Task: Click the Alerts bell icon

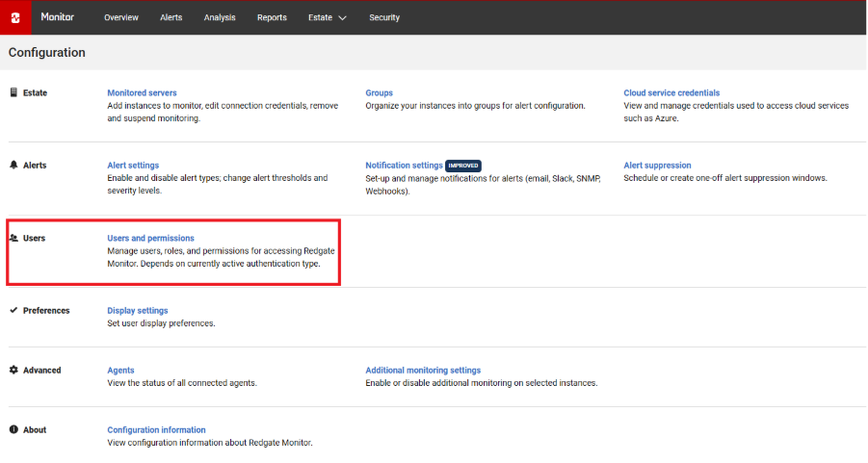Action: click(13, 166)
